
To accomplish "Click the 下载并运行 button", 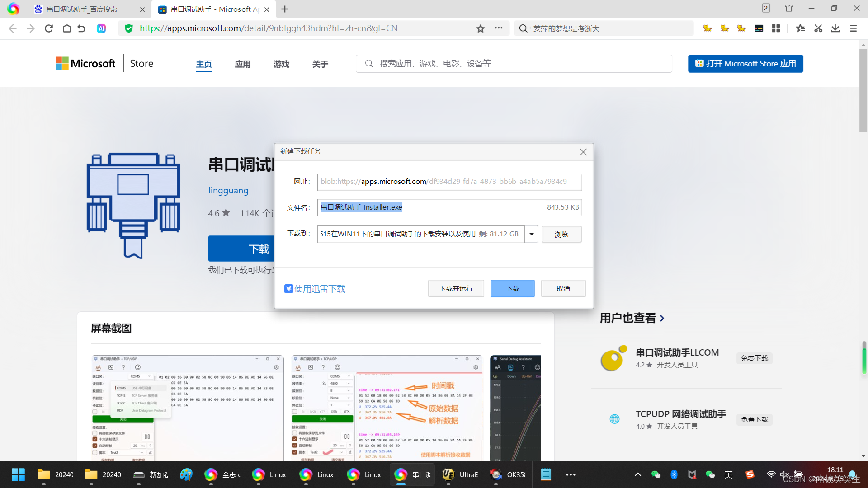I will (456, 288).
